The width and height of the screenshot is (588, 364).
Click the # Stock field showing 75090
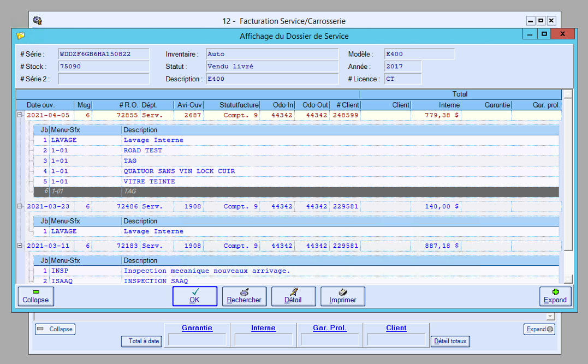point(104,67)
